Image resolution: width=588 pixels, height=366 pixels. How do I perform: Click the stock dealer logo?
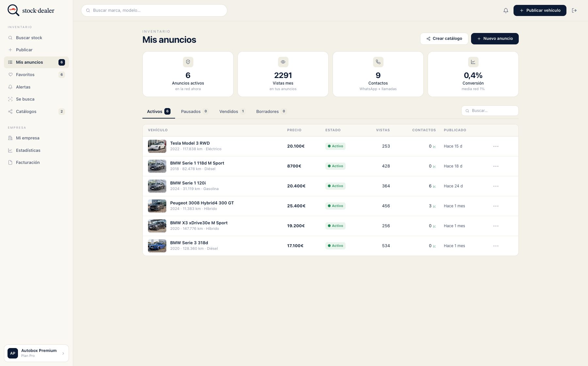click(31, 10)
